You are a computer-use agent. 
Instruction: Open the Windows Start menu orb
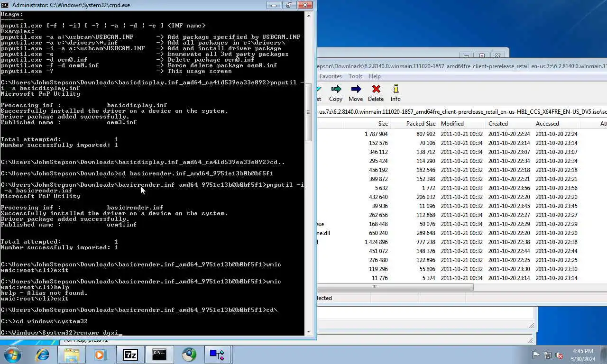point(13,355)
